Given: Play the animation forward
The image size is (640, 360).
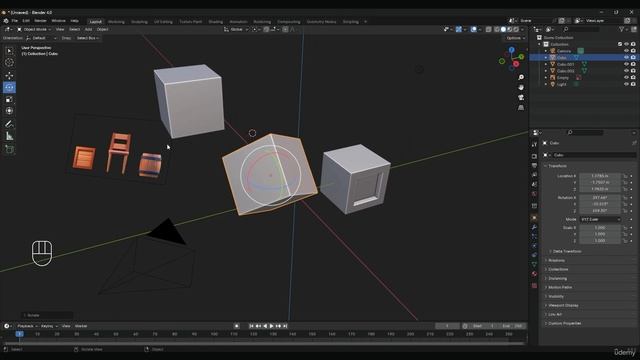Looking at the screenshot, I should (x=271, y=326).
